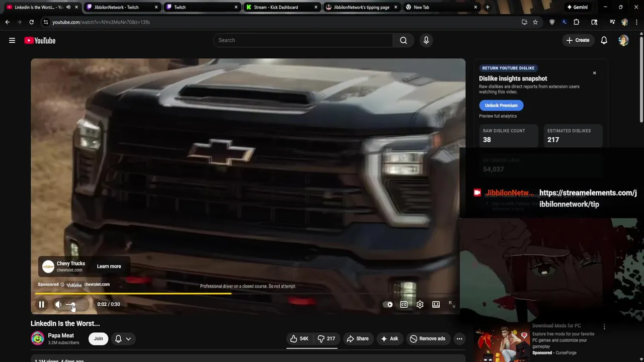
Task: Switch to JibbilonNetwork - Twitch tab
Action: click(122, 7)
